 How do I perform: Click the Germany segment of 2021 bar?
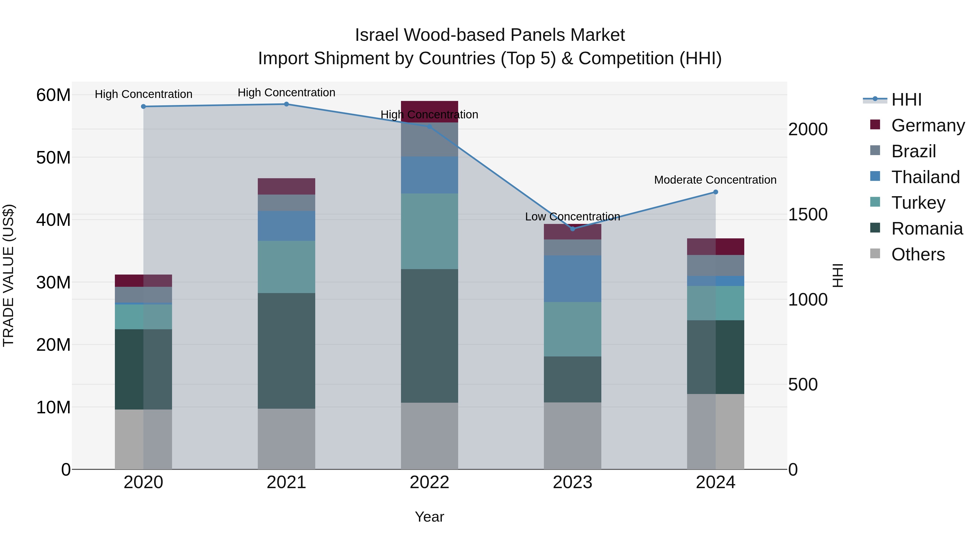pos(286,186)
